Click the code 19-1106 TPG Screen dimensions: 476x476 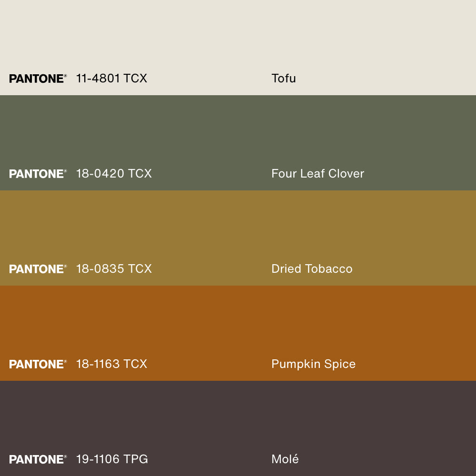point(112,459)
